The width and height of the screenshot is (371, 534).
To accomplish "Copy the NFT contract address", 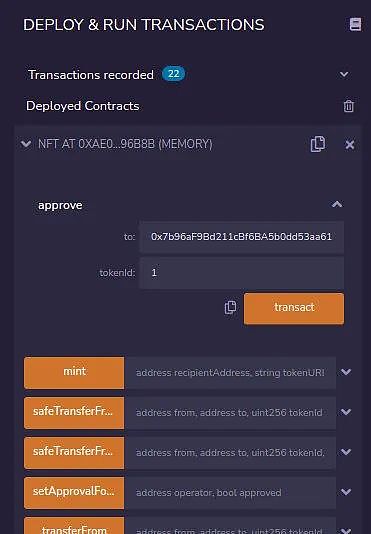I will 318,144.
